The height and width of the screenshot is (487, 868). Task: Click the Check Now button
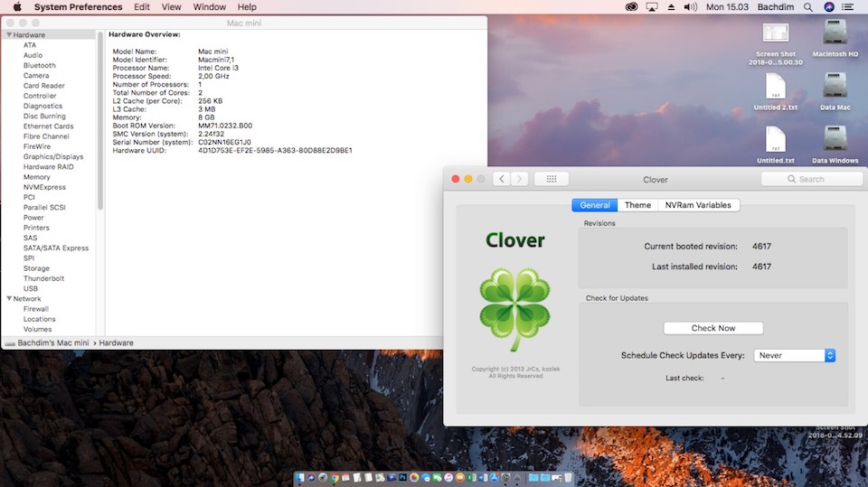click(x=713, y=328)
